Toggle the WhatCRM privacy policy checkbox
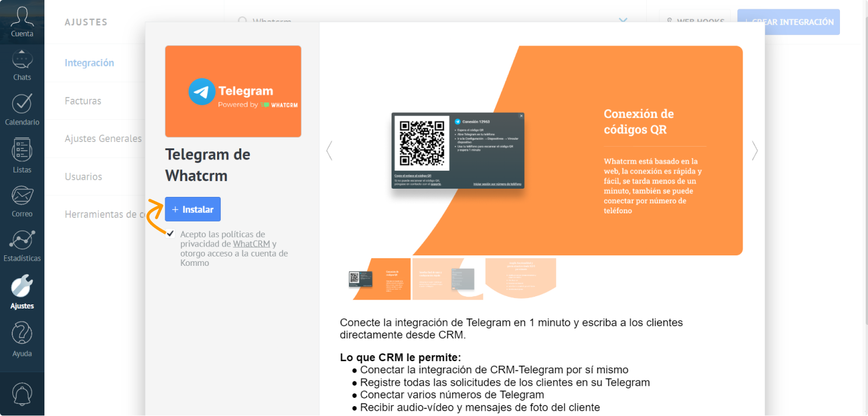The height and width of the screenshot is (416, 868). pos(170,234)
